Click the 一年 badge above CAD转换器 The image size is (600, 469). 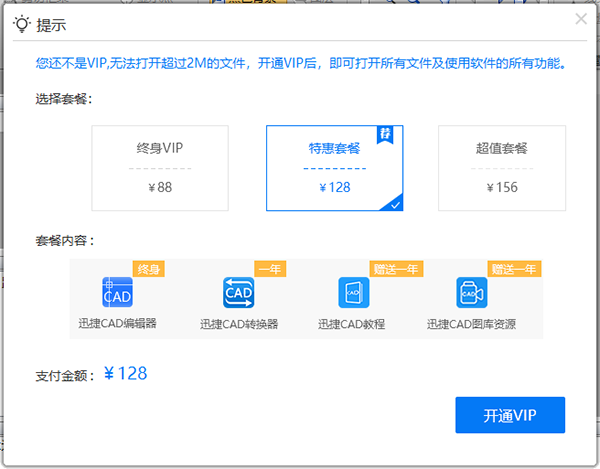(x=270, y=269)
